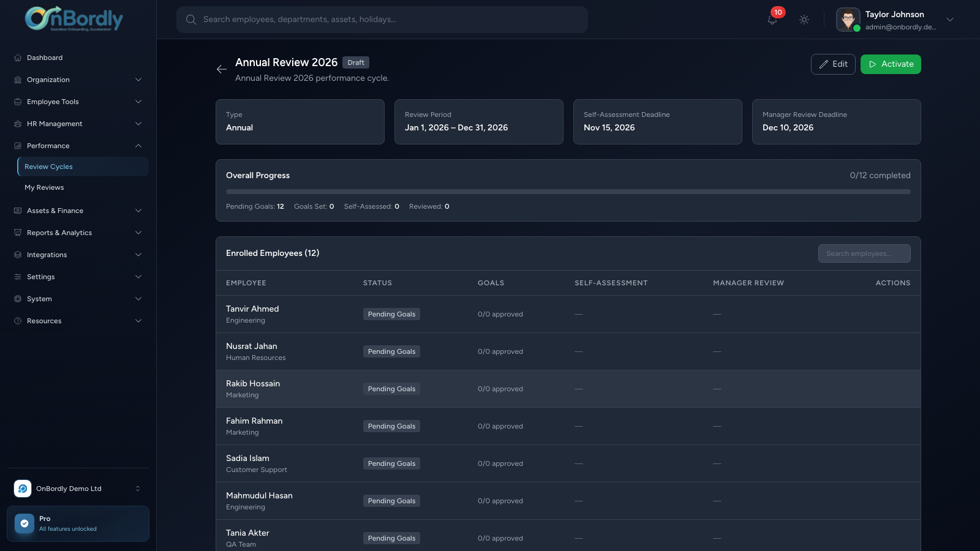Expand the Resources chevron
The width and height of the screenshot is (980, 551).
point(138,321)
